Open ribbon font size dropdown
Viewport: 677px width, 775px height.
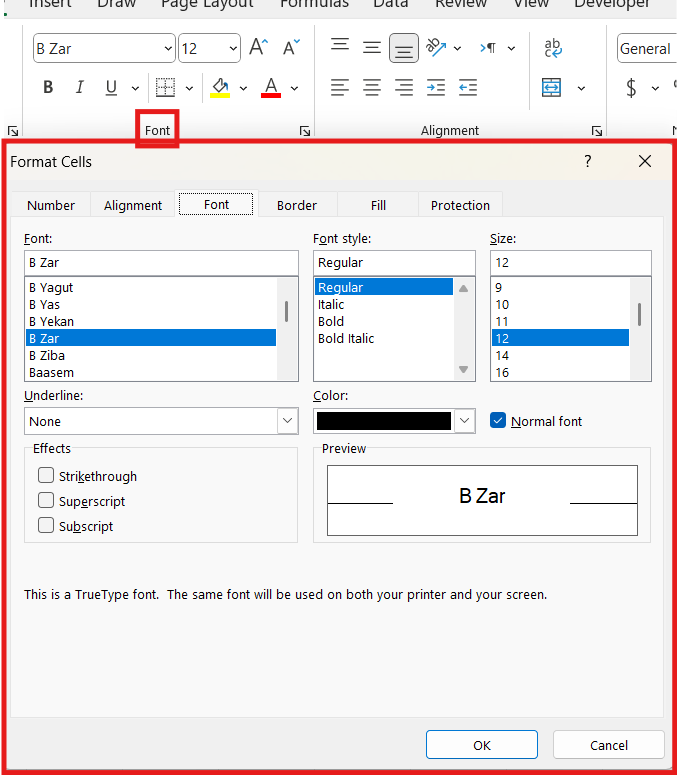click(233, 48)
